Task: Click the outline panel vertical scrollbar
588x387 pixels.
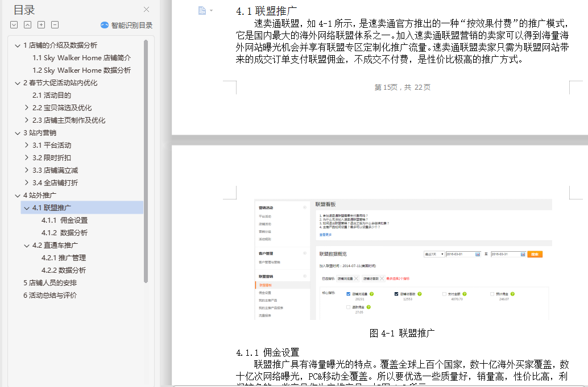Action: (146, 161)
